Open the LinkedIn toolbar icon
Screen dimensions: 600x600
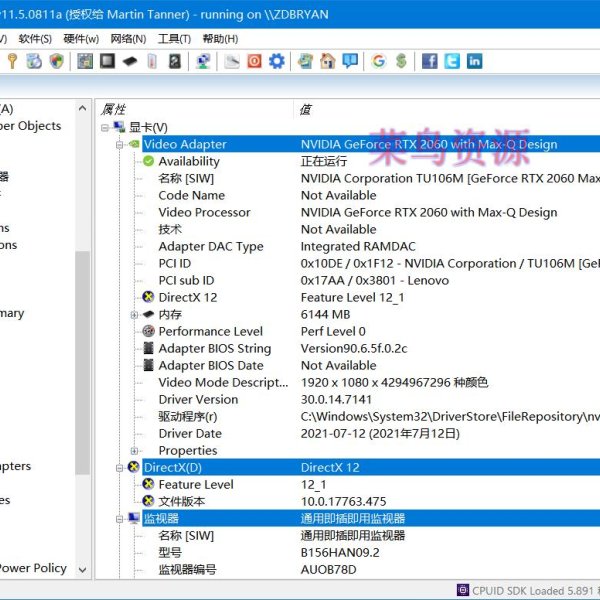(x=474, y=61)
